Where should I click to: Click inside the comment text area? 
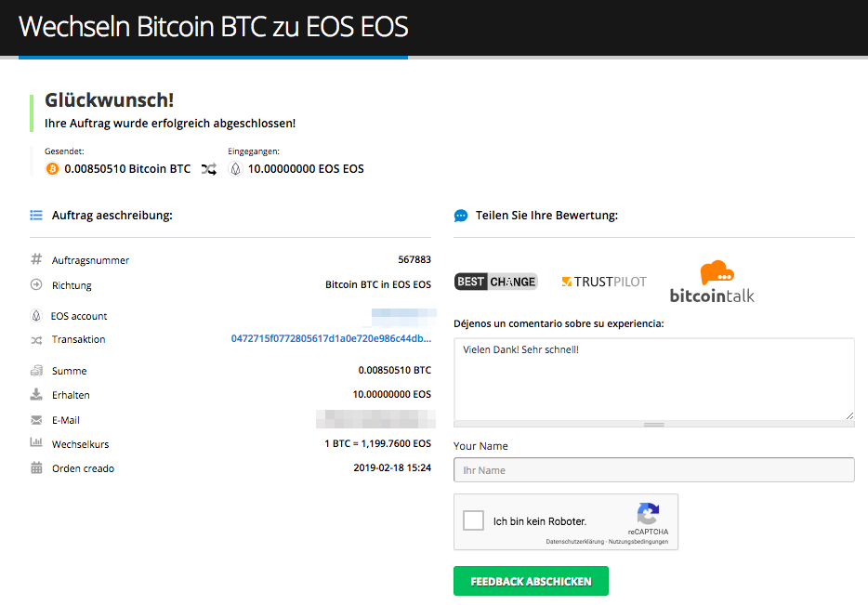[x=653, y=379]
